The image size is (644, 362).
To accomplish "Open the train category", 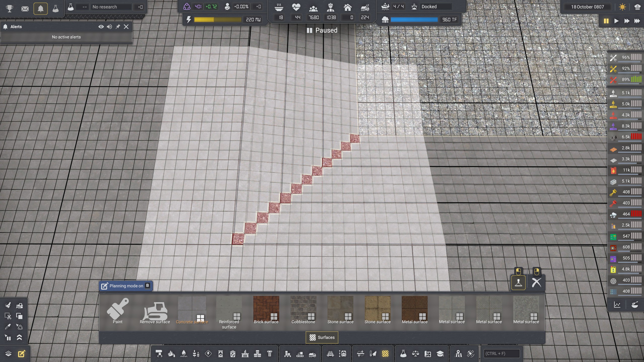I will point(343,354).
